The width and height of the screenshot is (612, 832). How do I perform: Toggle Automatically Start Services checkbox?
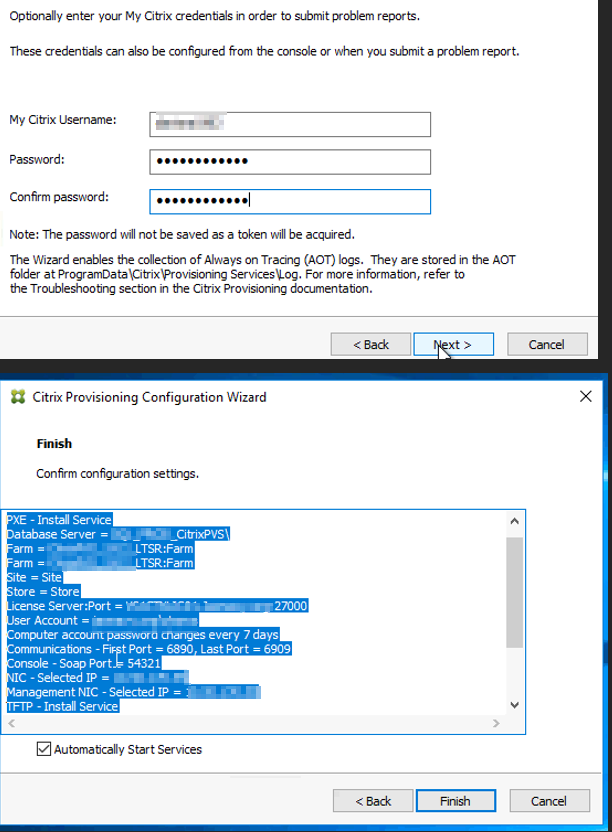pos(44,749)
